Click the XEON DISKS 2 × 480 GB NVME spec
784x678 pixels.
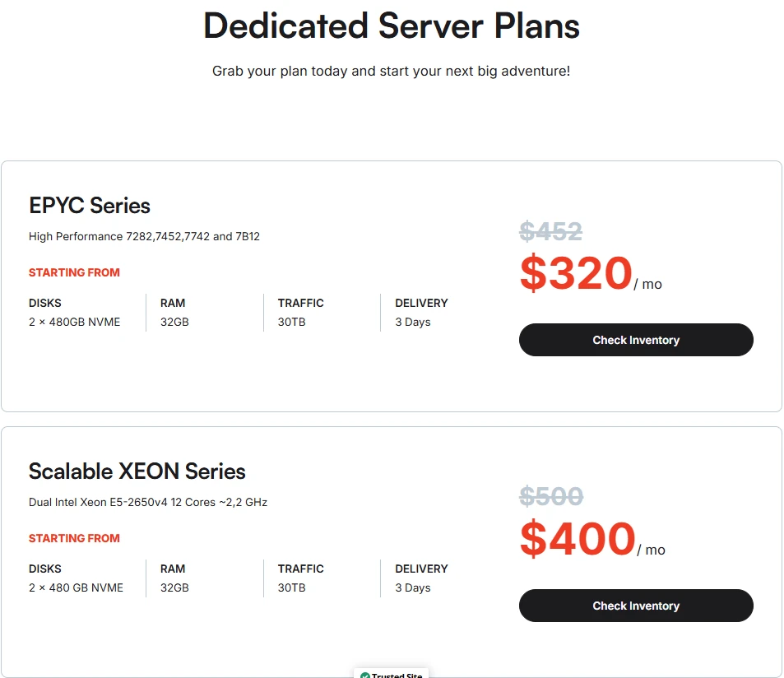(76, 578)
